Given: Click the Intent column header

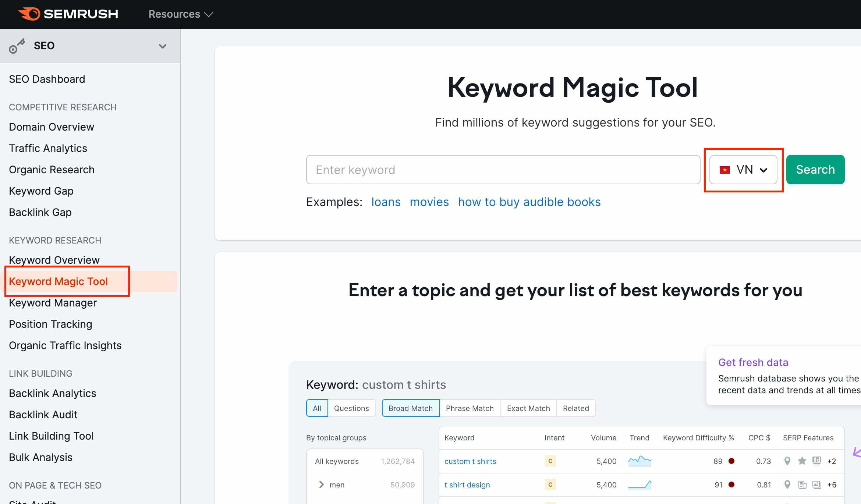Looking at the screenshot, I should click(x=554, y=437).
